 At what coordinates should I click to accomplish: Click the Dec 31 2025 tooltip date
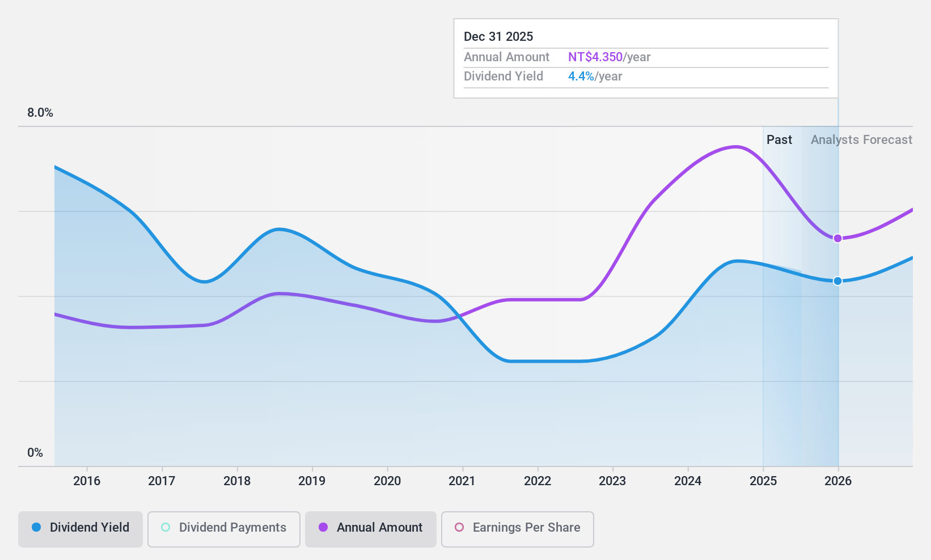point(498,36)
